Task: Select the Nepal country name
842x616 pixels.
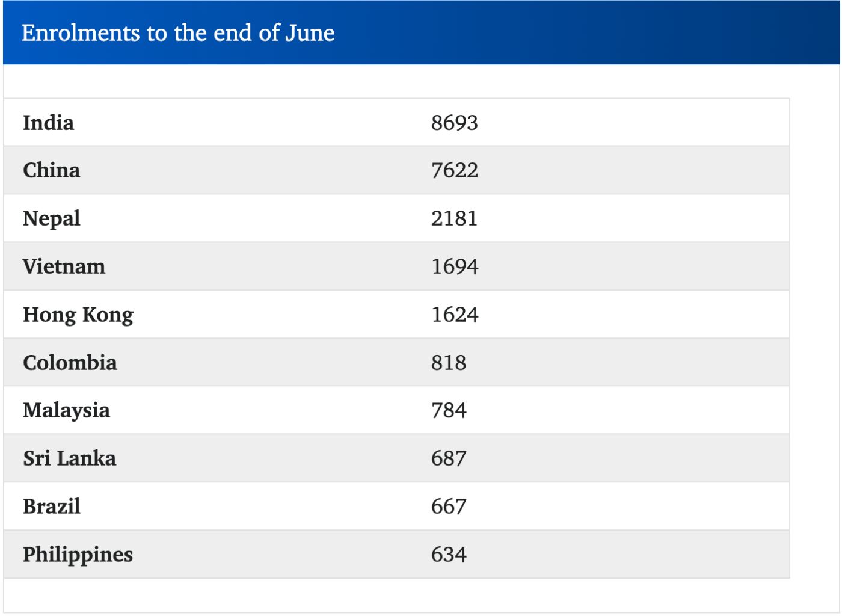Action: coord(51,218)
